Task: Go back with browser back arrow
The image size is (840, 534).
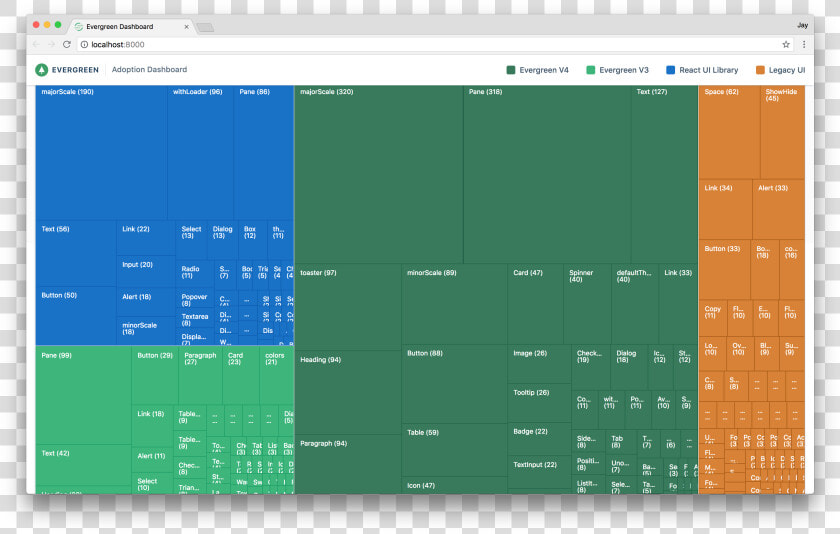Action: point(36,44)
